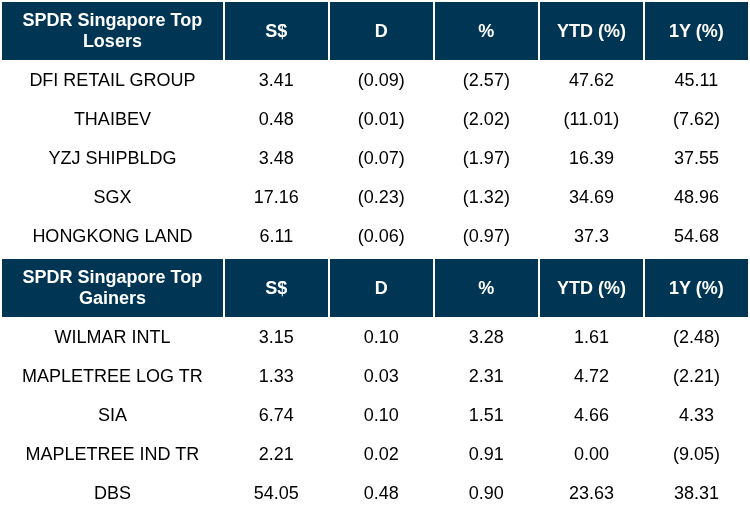Click the MAPLETREE LOG TR name cell
The width and height of the screenshot is (750, 514).
[112, 376]
